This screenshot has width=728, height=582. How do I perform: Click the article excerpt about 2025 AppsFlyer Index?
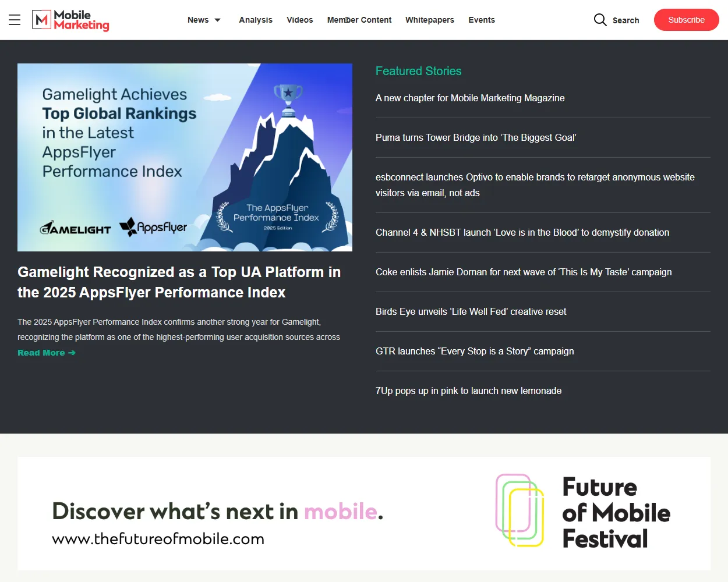[x=179, y=329]
